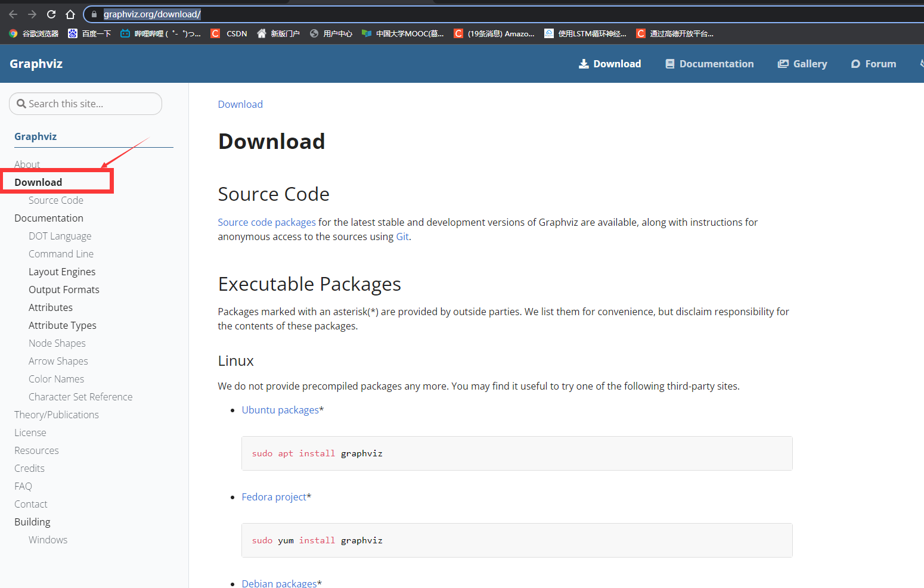Screen dimensions: 924x588
Task: Open Output Formats sidebar entry
Action: pyautogui.click(x=64, y=290)
